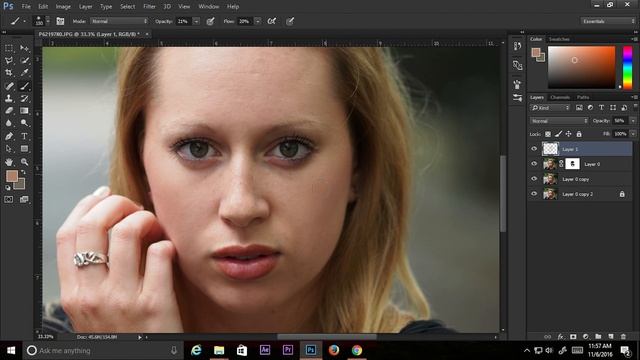Open the Image menu

(x=63, y=7)
